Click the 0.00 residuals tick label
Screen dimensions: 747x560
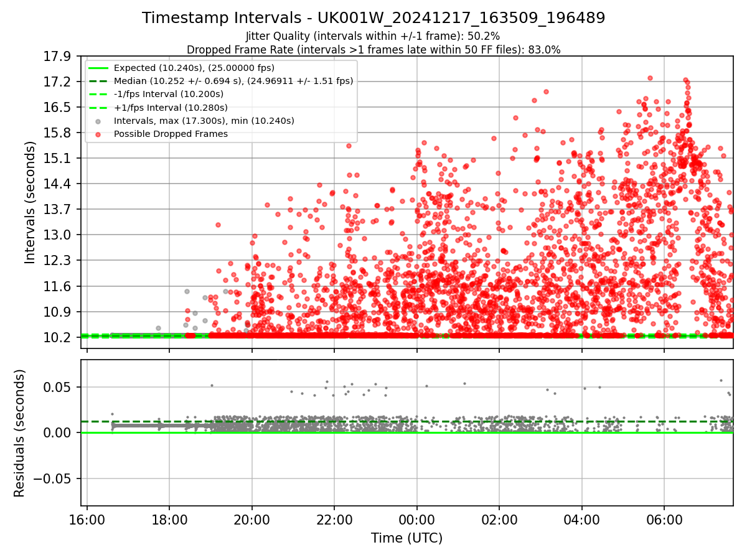59,433
